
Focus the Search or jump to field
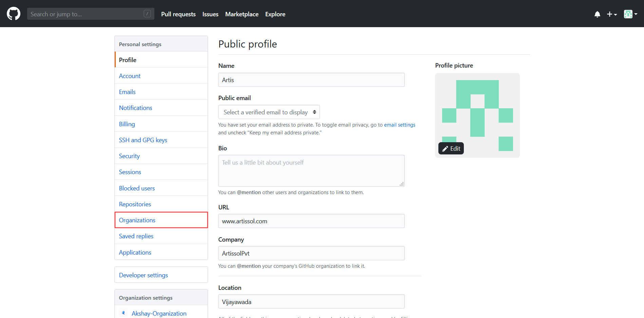pyautogui.click(x=91, y=14)
